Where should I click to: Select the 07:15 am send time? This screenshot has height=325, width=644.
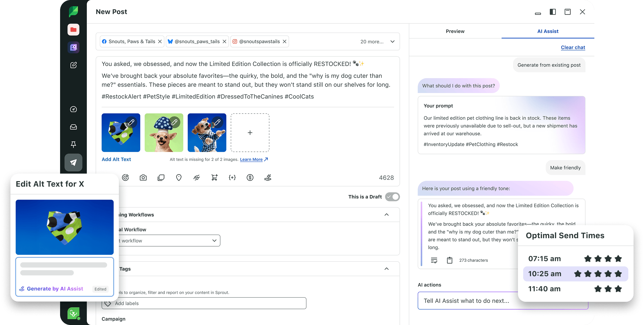[x=575, y=259]
